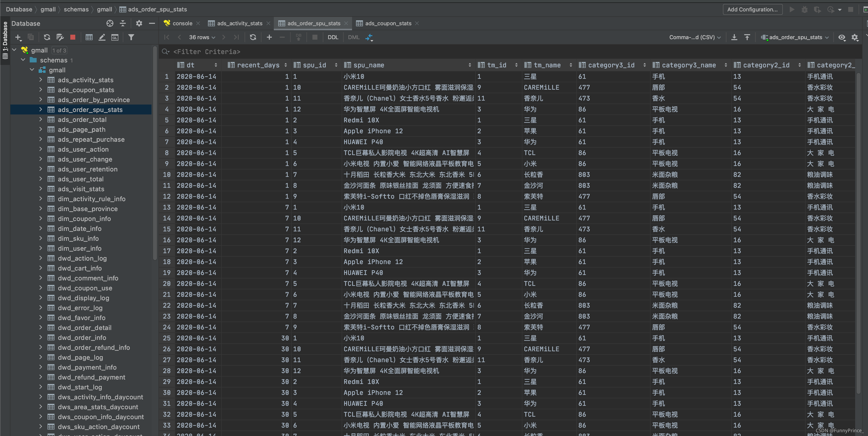Viewport: 868px width, 436px height.
Task: Add a new row with plus icon
Action: pos(269,37)
